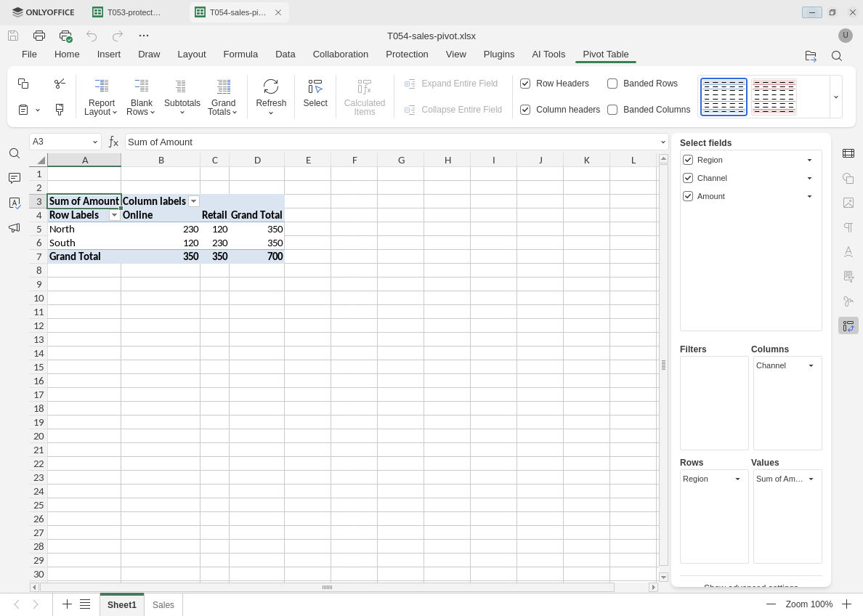
Task: Zoom in with the plus button
Action: (x=846, y=604)
